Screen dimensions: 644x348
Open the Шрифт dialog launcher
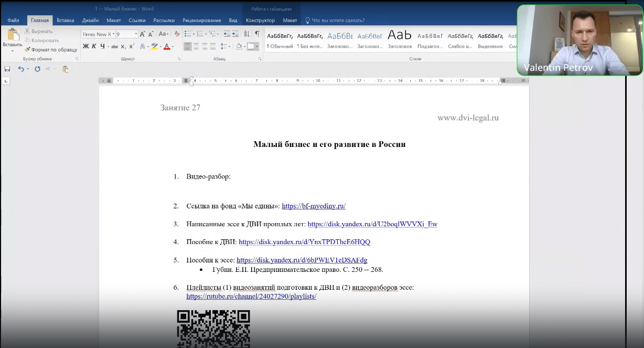(179, 59)
